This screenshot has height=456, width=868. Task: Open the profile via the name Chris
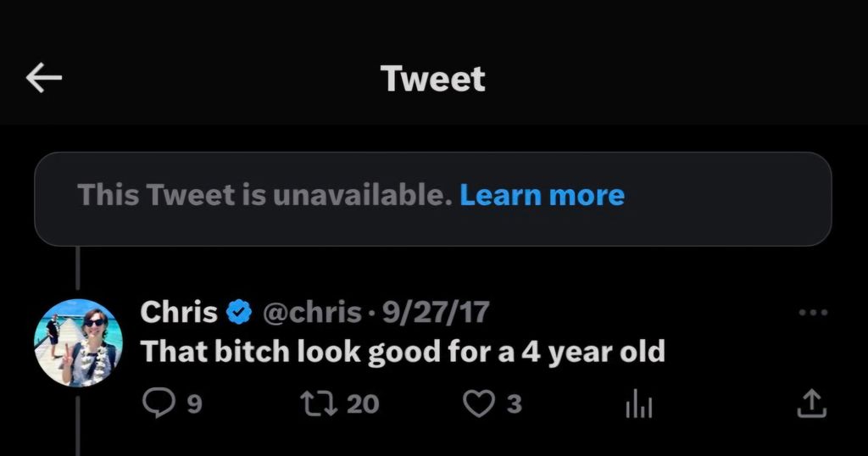pyautogui.click(x=178, y=313)
